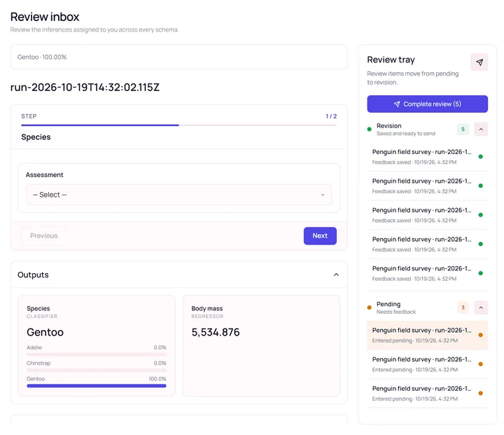This screenshot has height=435, width=504.
Task: Open the Assessment select dropdown
Action: [178, 195]
